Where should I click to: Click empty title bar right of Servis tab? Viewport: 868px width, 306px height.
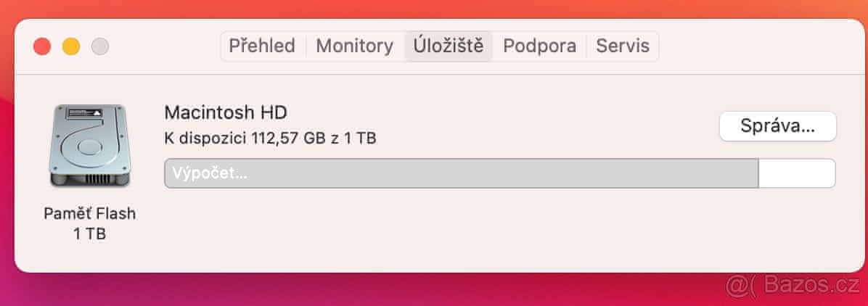click(x=755, y=46)
